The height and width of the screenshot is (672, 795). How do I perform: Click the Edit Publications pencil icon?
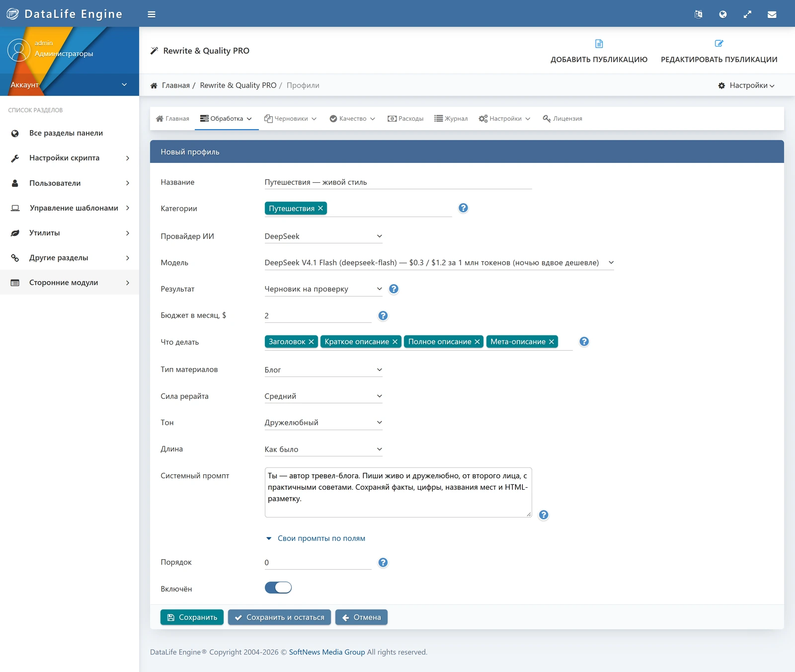tap(719, 44)
